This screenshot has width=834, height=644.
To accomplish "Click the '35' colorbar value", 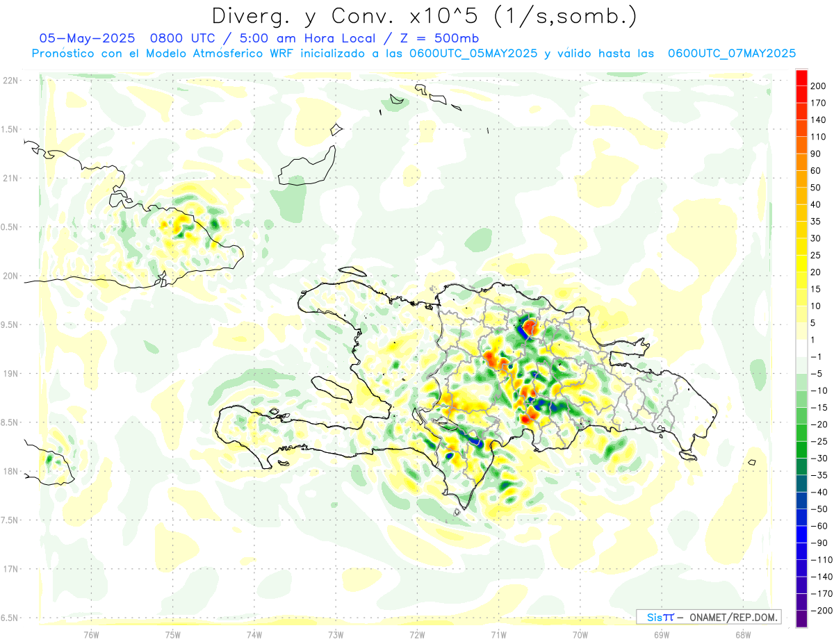I will (816, 222).
